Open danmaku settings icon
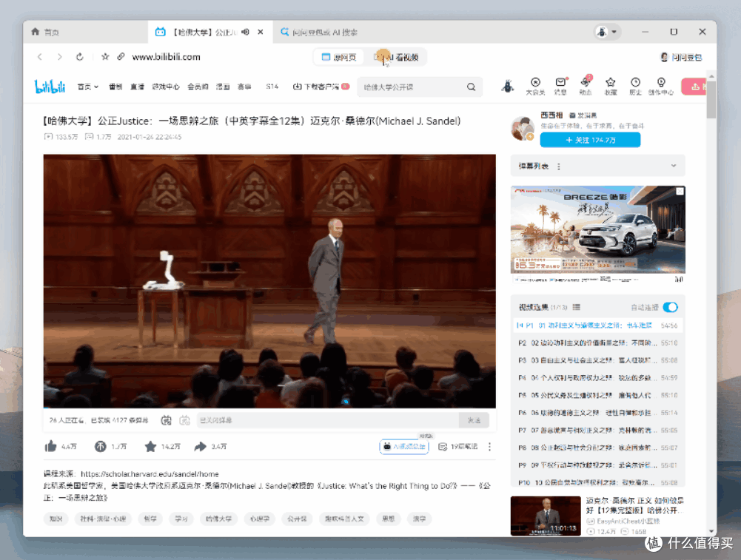This screenshot has width=741, height=560. (x=185, y=420)
